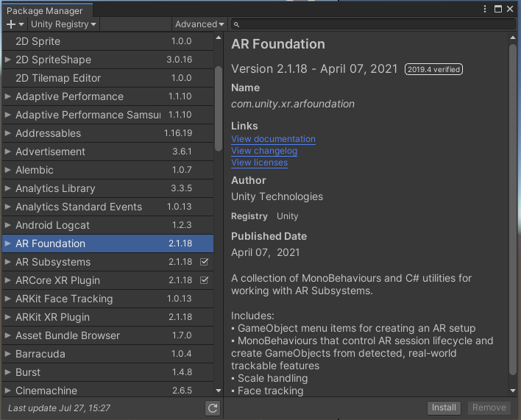This screenshot has width=521, height=420.
Task: Select the ARKit Face Tracking package
Action: click(x=107, y=299)
